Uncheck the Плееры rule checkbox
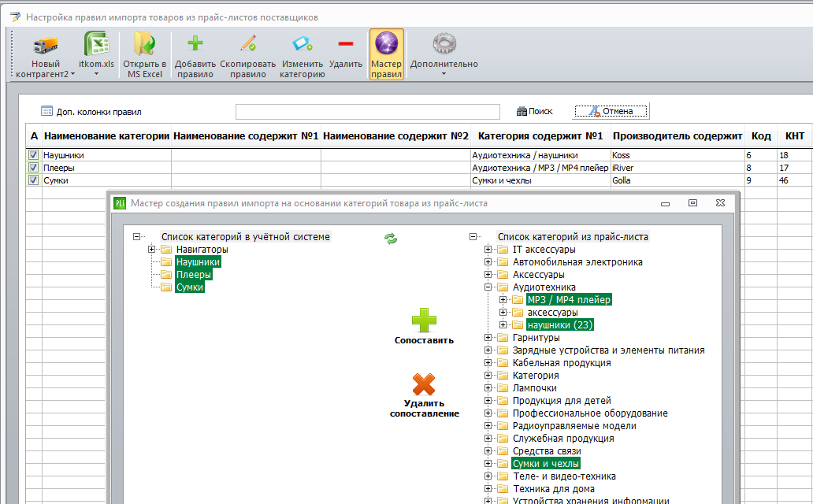Screen dimensions: 813x504 (x=34, y=168)
